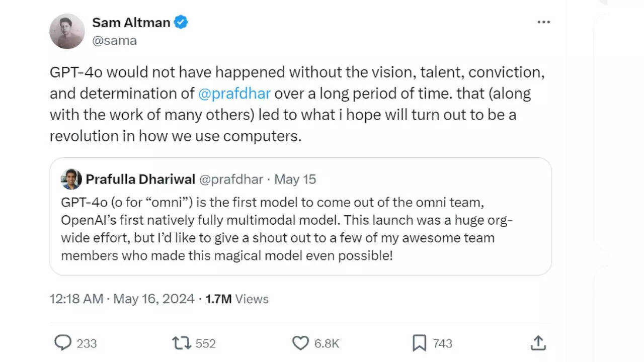The height and width of the screenshot is (362, 644).
Task: Click the 552 reposts count
Action: (x=205, y=343)
